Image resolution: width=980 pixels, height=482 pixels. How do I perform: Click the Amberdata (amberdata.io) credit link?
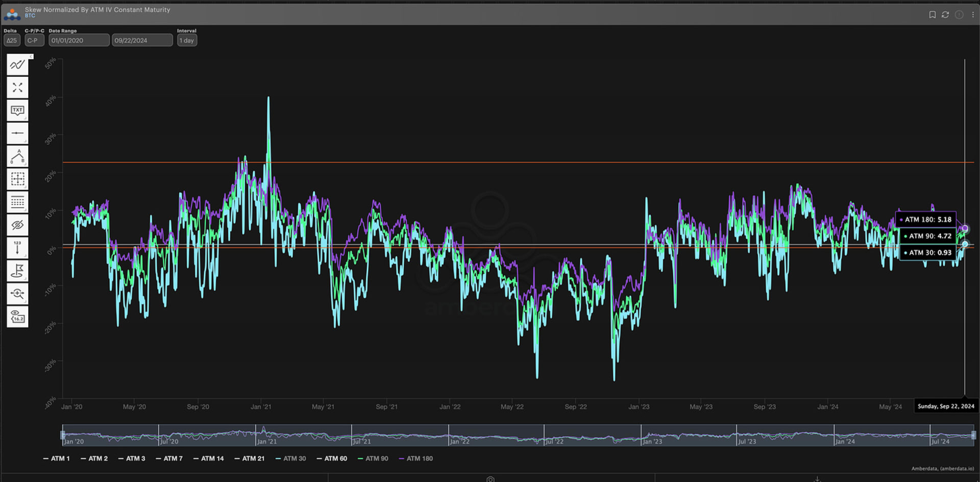pyautogui.click(x=943, y=469)
